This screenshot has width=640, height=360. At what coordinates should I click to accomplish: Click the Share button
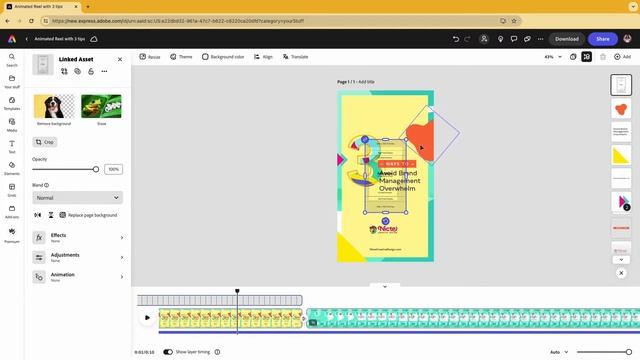602,39
